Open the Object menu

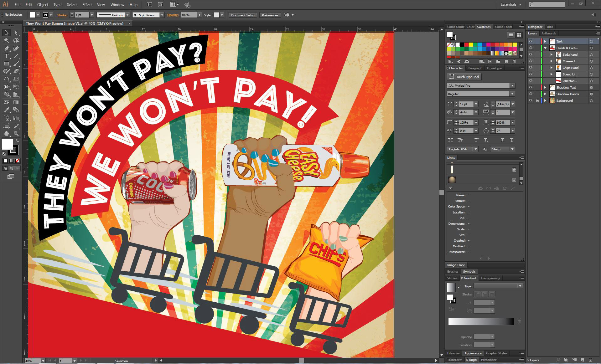point(43,5)
